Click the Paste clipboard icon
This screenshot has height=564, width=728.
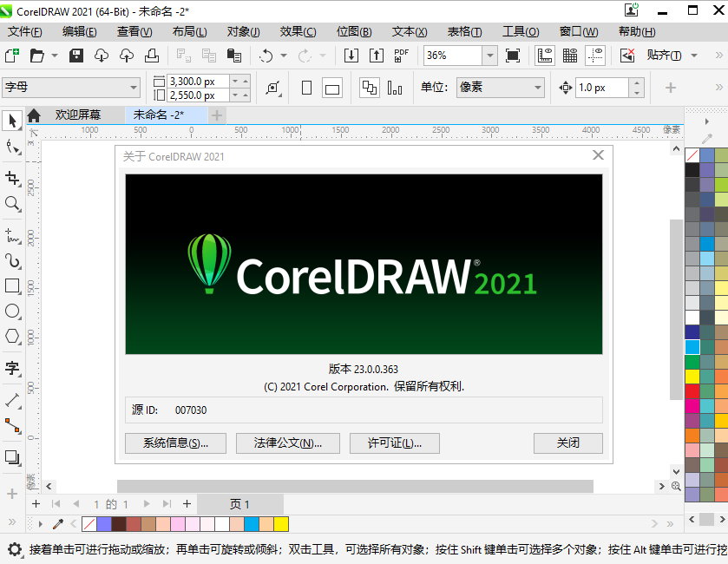(x=234, y=56)
